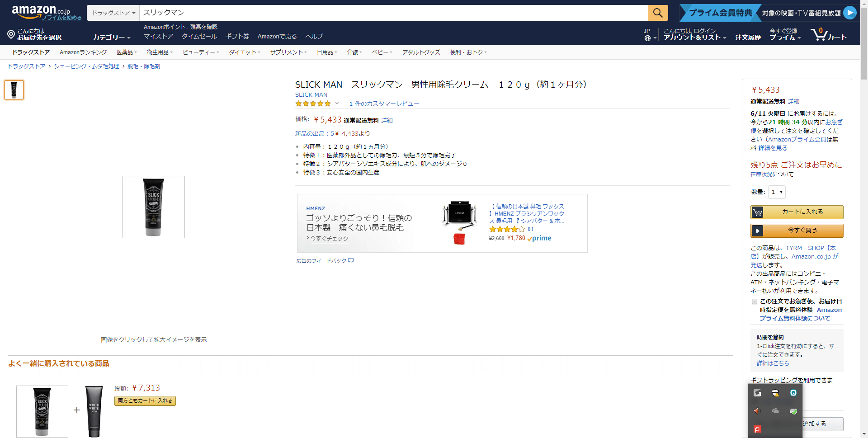
Task: Open the HMENZ wax product title link
Action: click(x=527, y=213)
